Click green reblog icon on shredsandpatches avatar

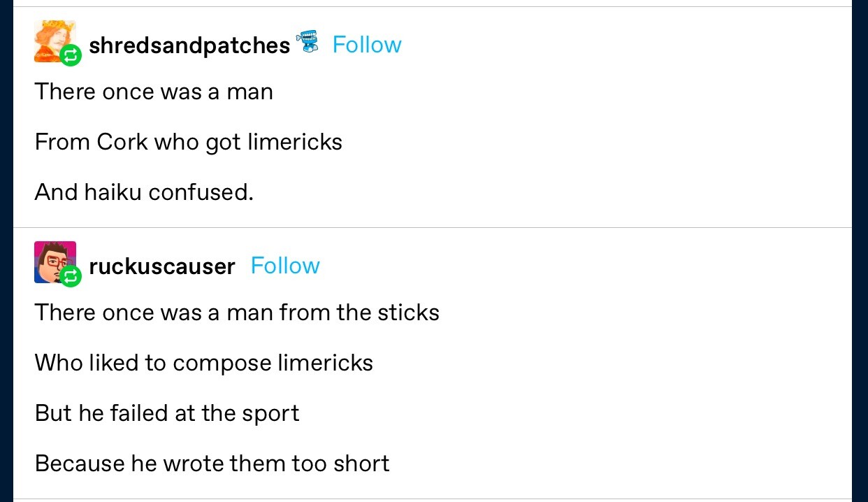tap(71, 56)
